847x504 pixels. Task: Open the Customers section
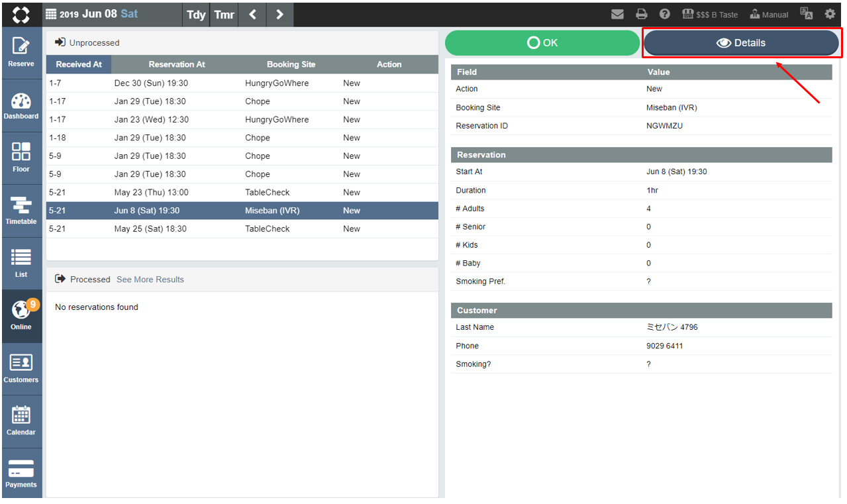coord(21,369)
